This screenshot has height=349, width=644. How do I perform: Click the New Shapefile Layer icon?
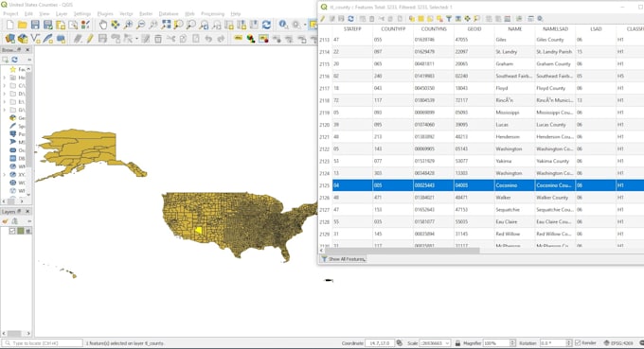(x=35, y=39)
